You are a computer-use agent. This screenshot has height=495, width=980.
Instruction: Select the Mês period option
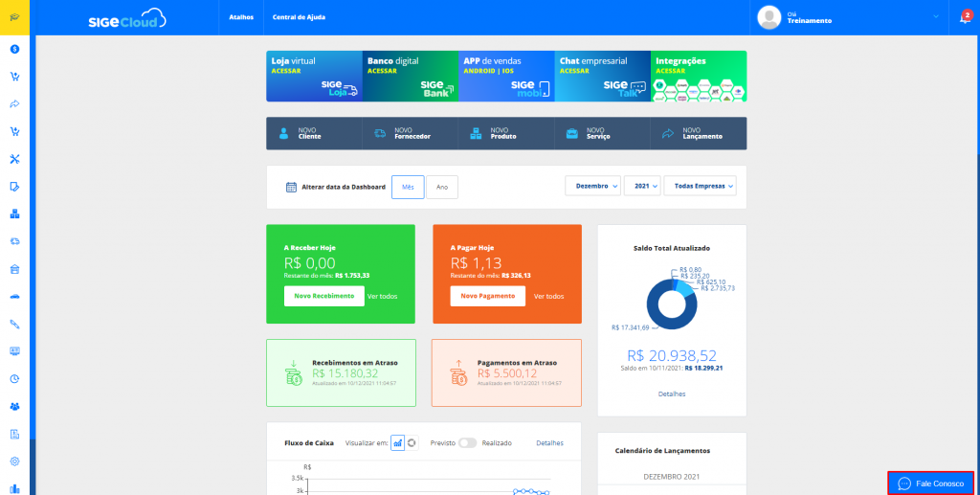click(408, 187)
